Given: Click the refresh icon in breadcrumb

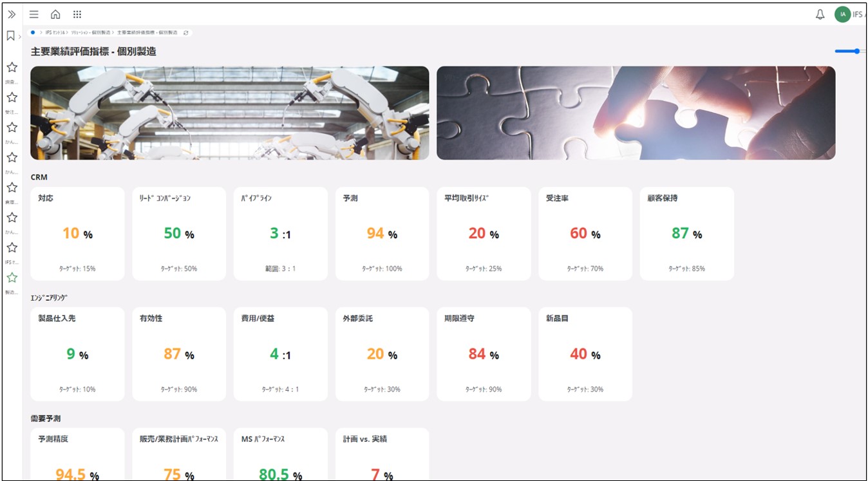Looking at the screenshot, I should (186, 32).
